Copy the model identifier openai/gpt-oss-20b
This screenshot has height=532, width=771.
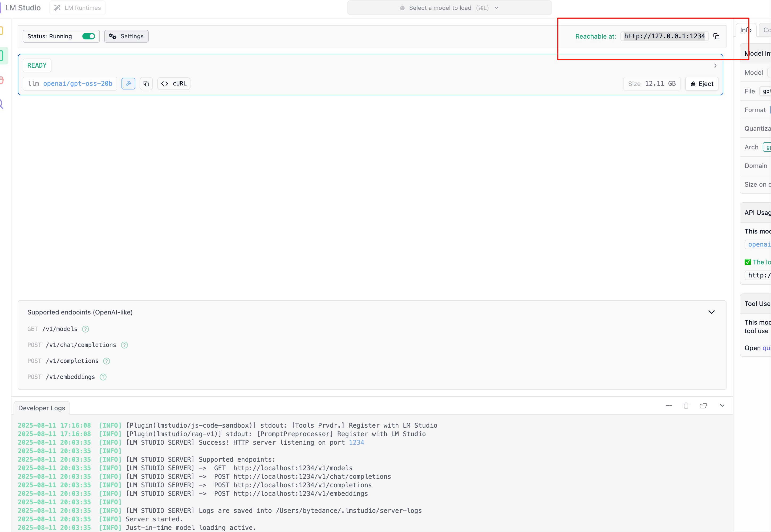click(146, 84)
